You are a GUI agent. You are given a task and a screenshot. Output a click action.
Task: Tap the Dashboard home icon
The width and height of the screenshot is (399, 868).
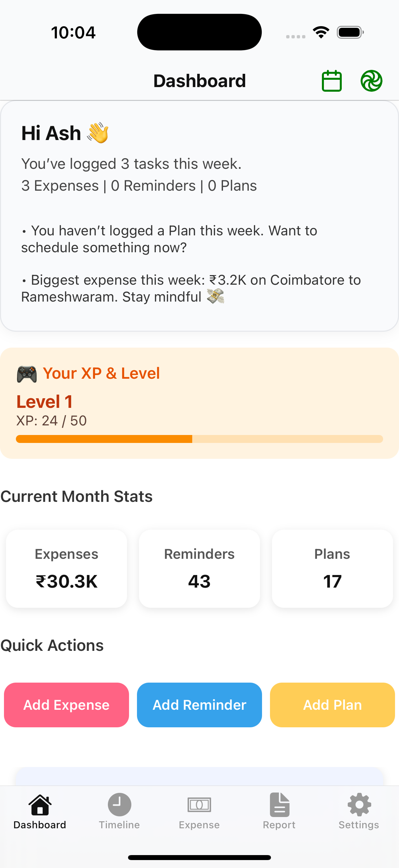click(40, 805)
